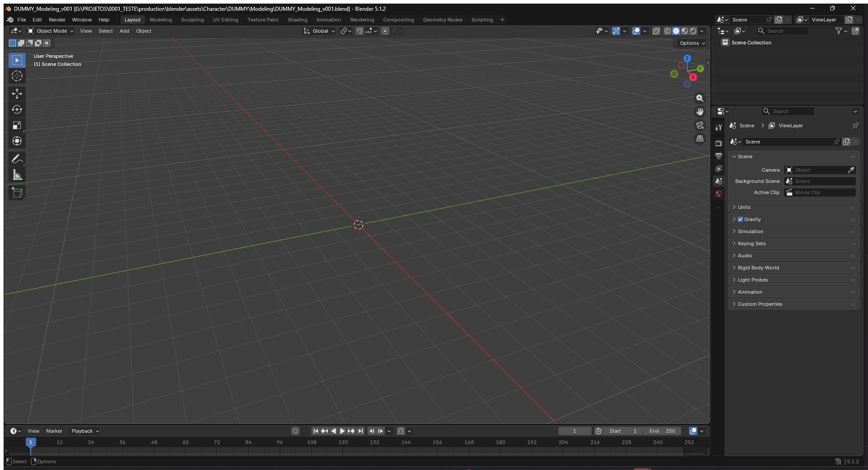Toggle snapping magnet in header
868x470 pixels.
coord(360,31)
